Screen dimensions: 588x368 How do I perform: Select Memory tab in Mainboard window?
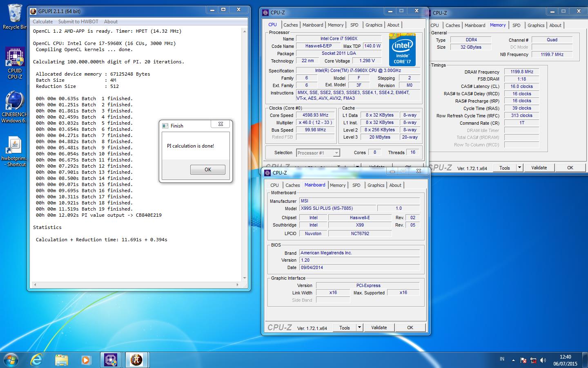click(x=338, y=185)
